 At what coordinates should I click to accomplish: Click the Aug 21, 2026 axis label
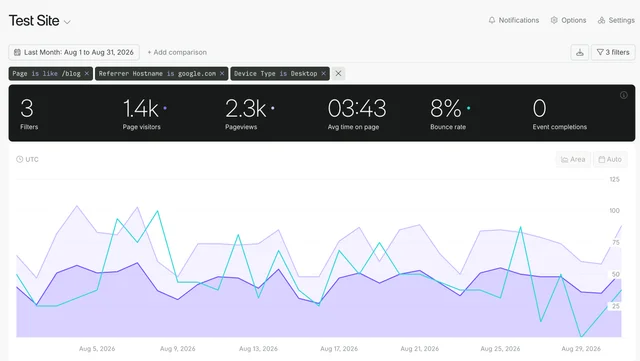pos(420,349)
